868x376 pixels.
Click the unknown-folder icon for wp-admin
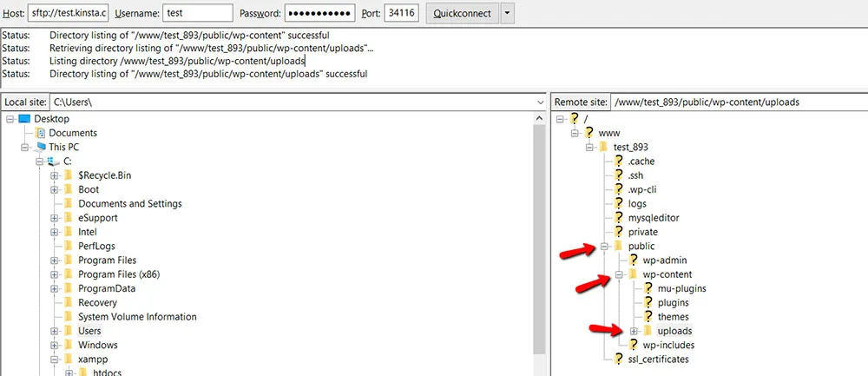click(x=634, y=261)
